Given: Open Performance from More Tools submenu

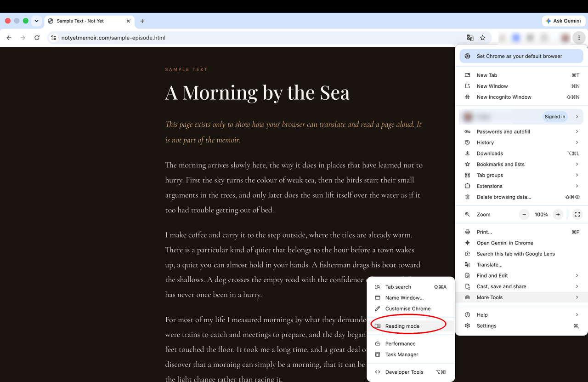Looking at the screenshot, I should 411,344.
